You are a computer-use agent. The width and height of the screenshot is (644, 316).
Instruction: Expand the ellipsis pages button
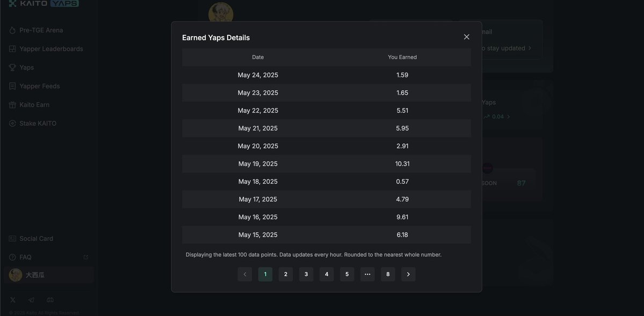point(367,274)
